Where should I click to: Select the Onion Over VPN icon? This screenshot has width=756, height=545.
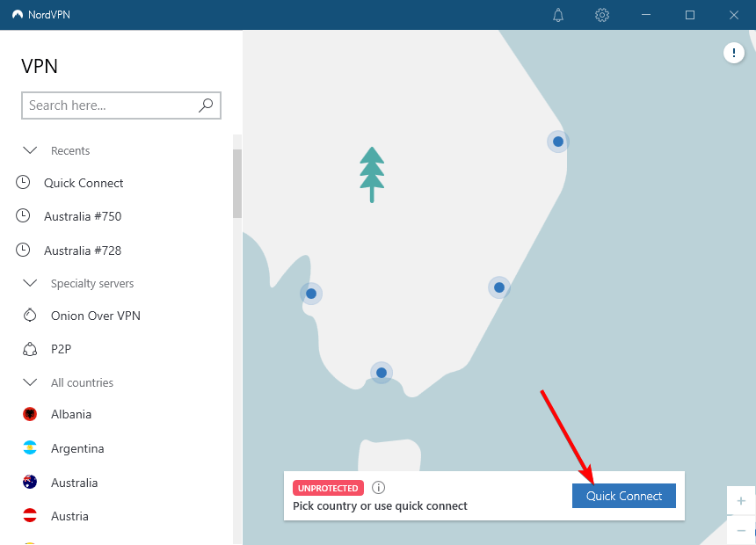click(x=30, y=316)
